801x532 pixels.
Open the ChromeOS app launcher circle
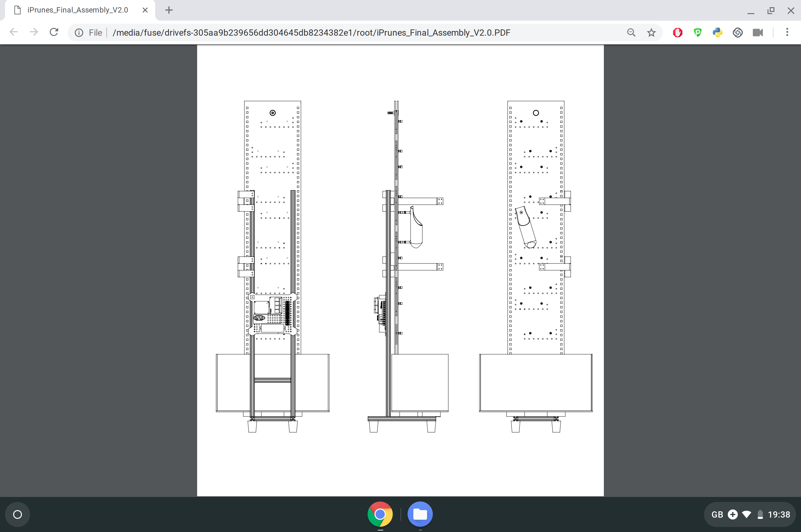[17, 514]
